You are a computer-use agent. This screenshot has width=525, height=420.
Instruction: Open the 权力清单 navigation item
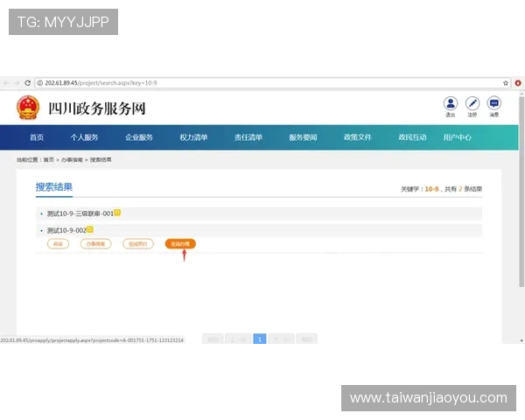click(x=193, y=137)
